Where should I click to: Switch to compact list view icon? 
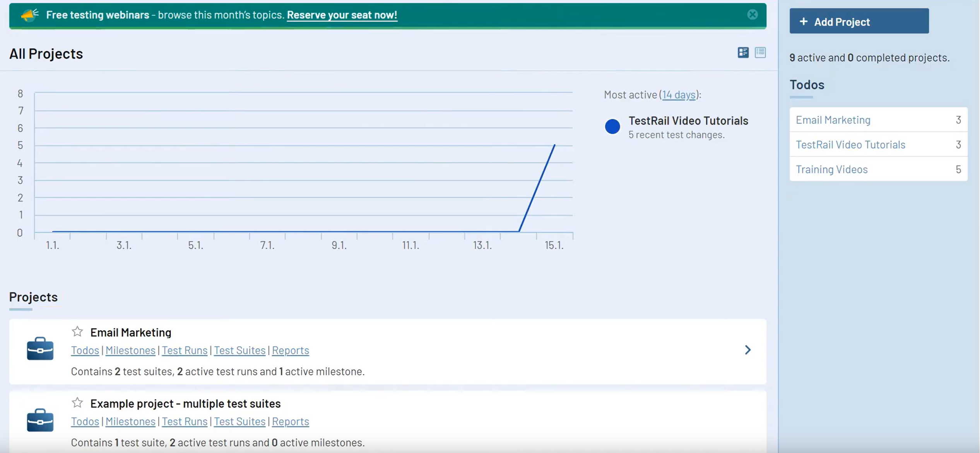point(760,53)
